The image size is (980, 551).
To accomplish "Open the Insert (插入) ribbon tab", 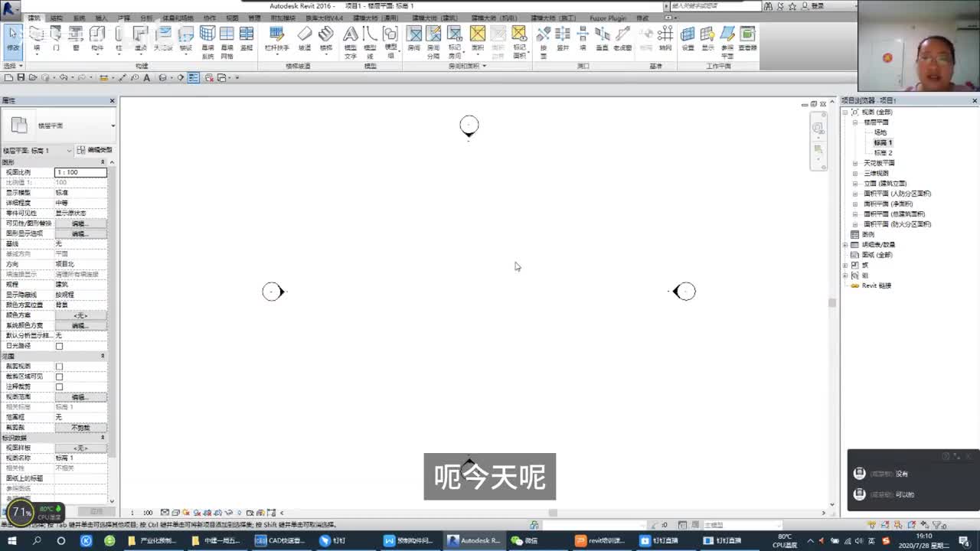I will coord(101,18).
